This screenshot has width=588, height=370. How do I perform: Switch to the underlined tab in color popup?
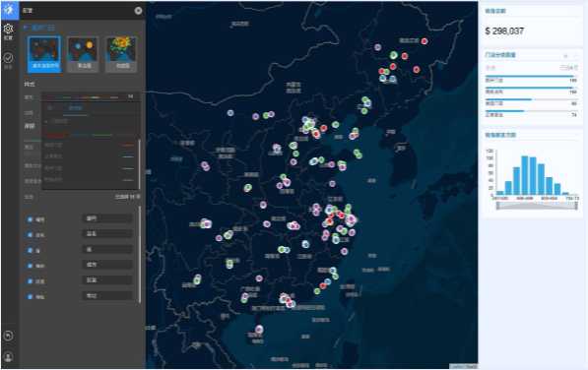(x=76, y=108)
